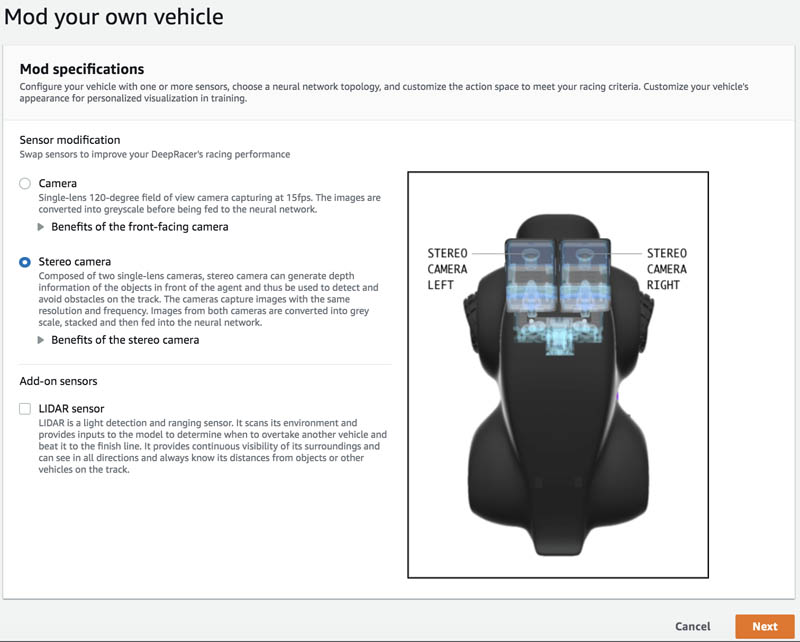The image size is (800, 642).
Task: Click the camera mount bracket on vehicle
Action: [558, 334]
